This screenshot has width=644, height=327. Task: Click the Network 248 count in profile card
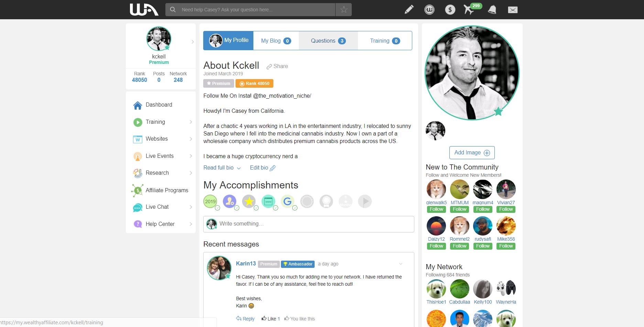178,80
